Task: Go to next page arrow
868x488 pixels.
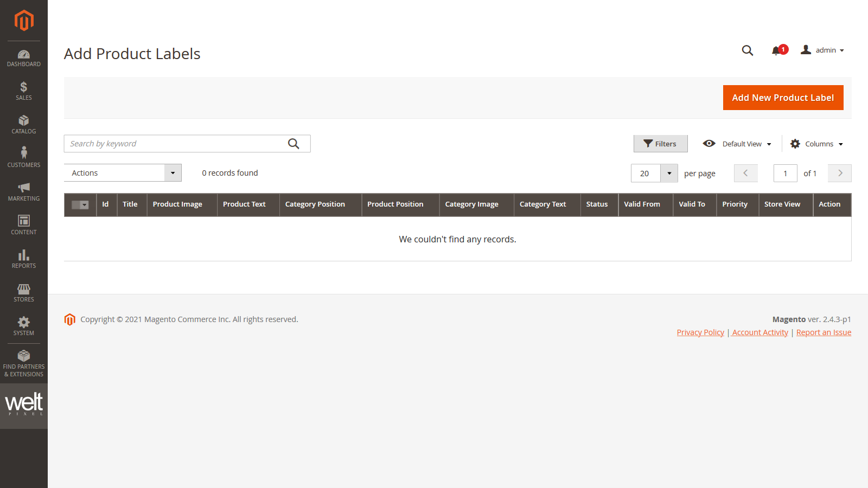Action: pos(840,174)
